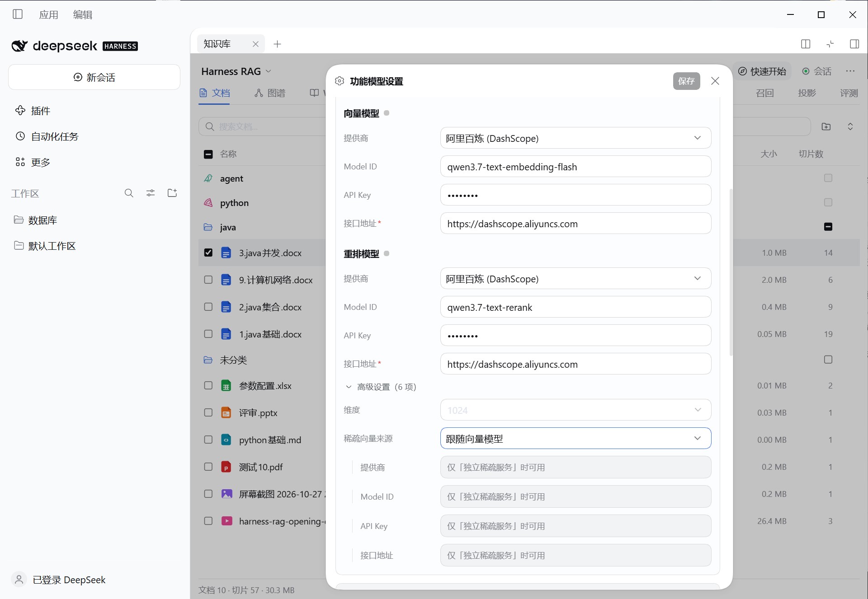Switch to the 文档 tab
This screenshot has width=868, height=599.
(x=215, y=93)
